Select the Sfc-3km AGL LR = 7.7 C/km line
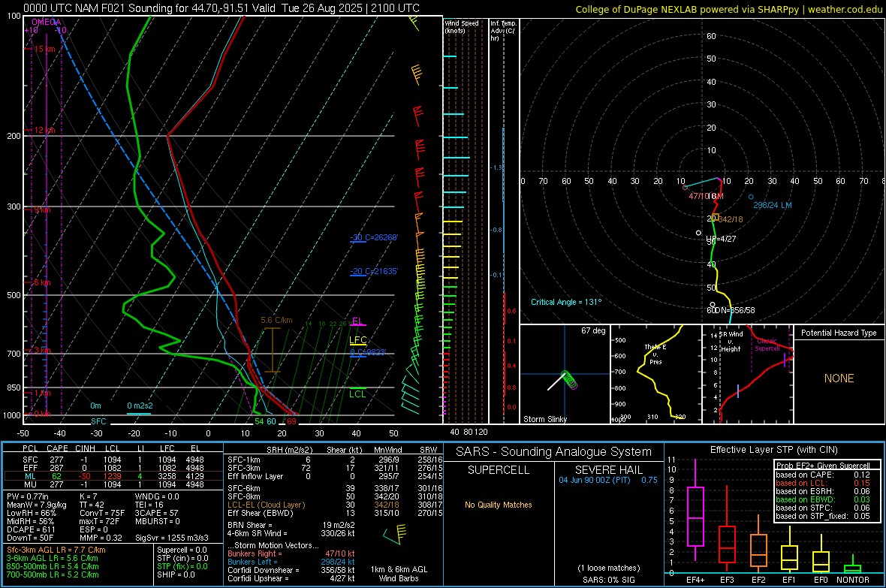Image resolution: width=886 pixels, height=588 pixels. pos(56,550)
